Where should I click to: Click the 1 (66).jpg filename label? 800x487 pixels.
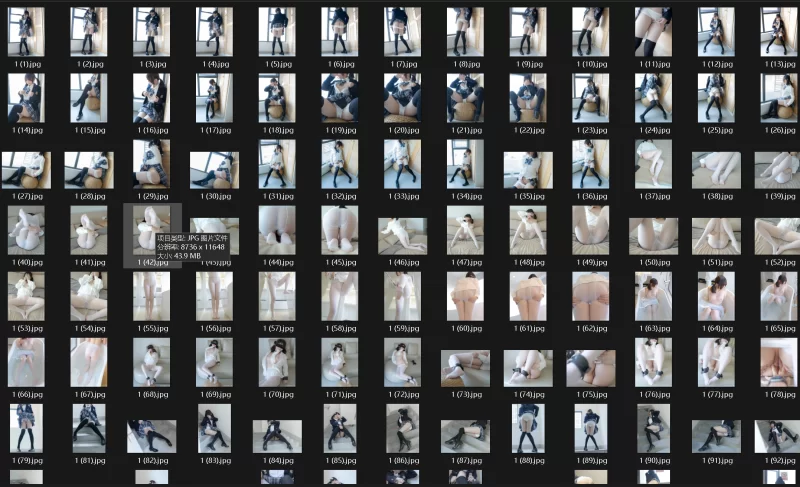pyautogui.click(x=25, y=394)
